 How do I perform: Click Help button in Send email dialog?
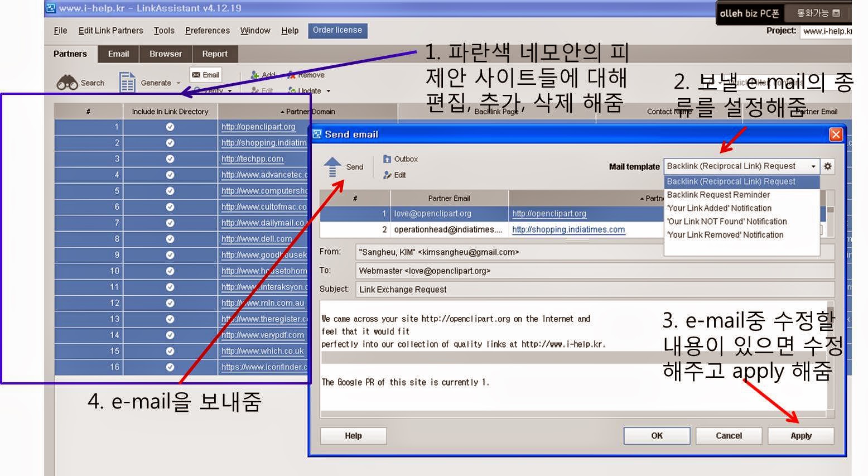click(x=353, y=436)
